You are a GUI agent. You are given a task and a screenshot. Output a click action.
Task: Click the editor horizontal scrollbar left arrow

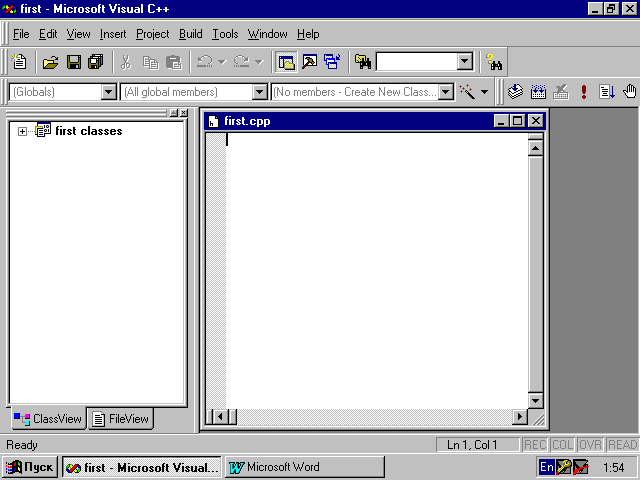pyautogui.click(x=220, y=417)
